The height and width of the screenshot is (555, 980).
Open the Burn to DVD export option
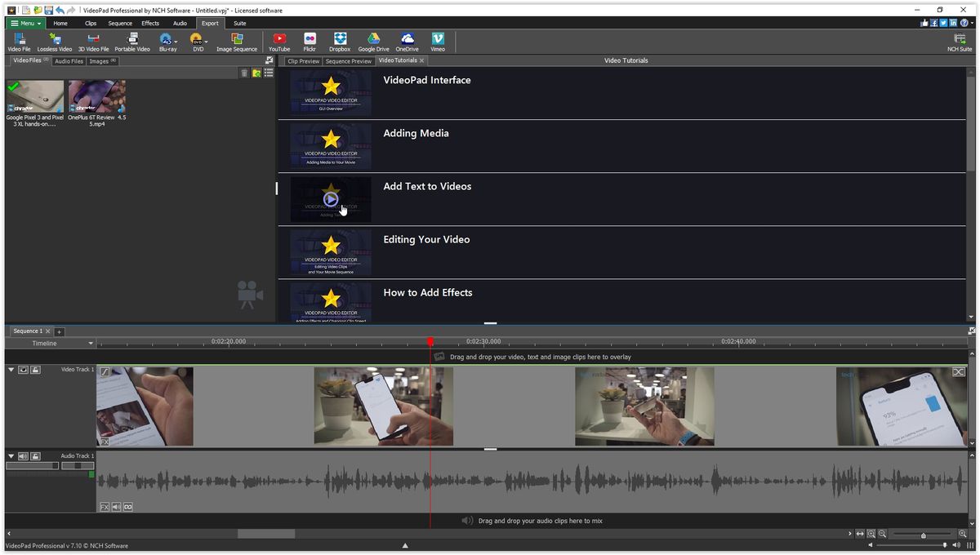tap(194, 39)
